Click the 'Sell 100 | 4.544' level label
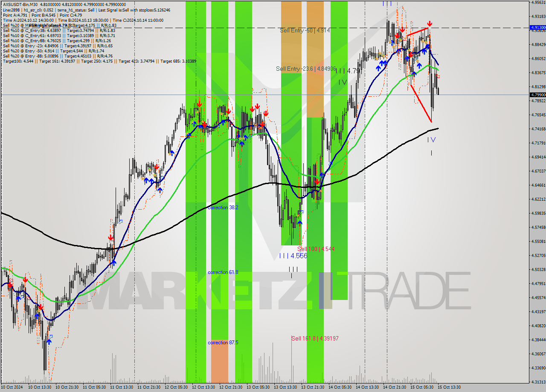 [x=316, y=249]
